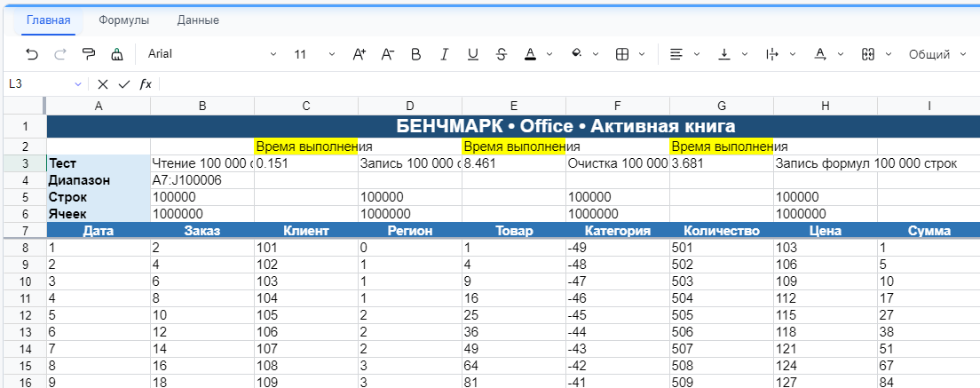
Task: Apply the fill color bucket icon
Action: 577,54
